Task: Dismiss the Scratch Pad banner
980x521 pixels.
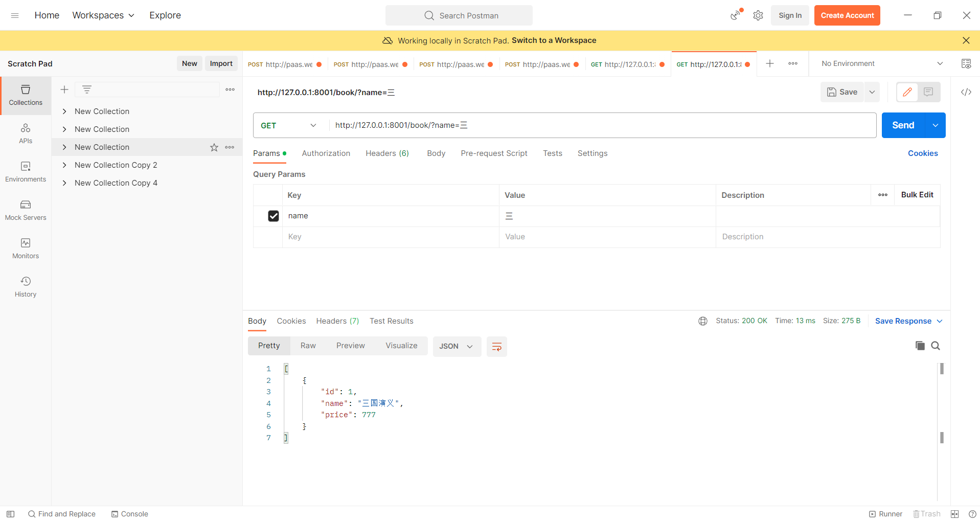Action: point(966,40)
